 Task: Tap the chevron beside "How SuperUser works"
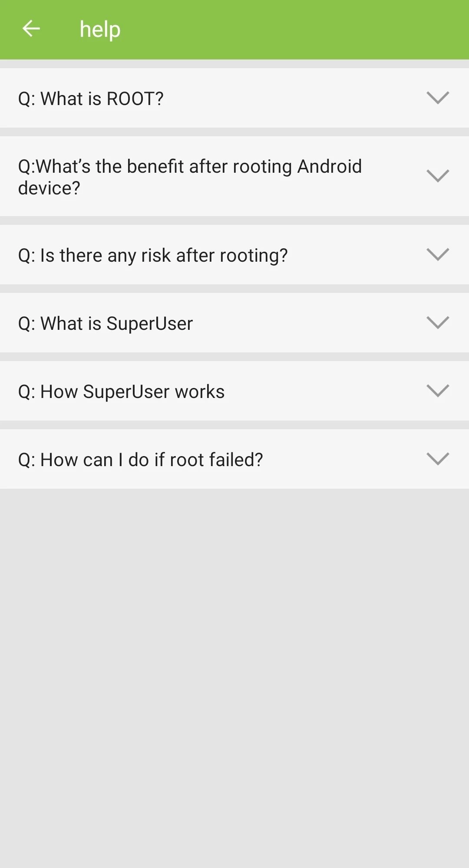(x=437, y=391)
